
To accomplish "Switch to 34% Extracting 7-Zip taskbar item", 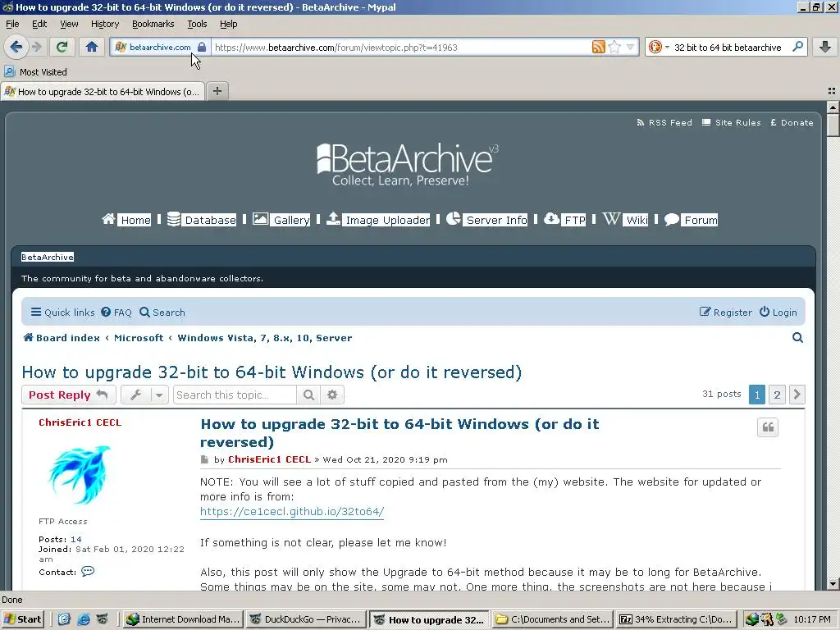I will [677, 619].
